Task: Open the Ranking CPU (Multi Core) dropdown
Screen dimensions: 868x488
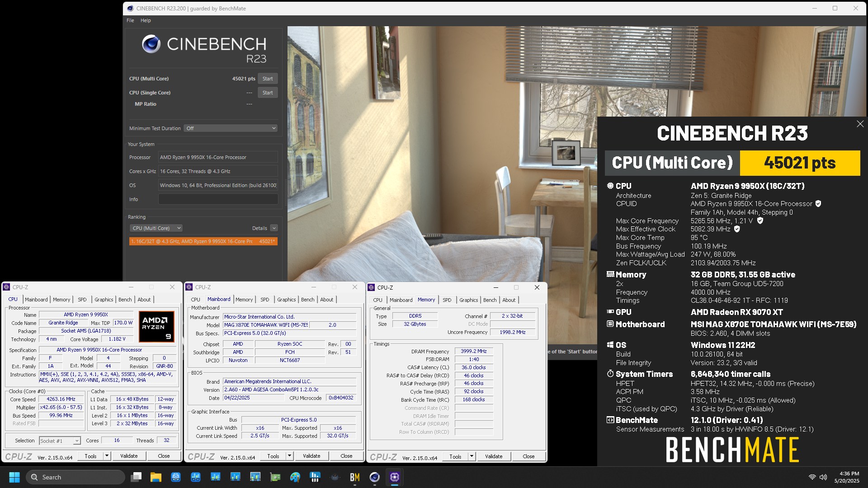Action: point(156,228)
